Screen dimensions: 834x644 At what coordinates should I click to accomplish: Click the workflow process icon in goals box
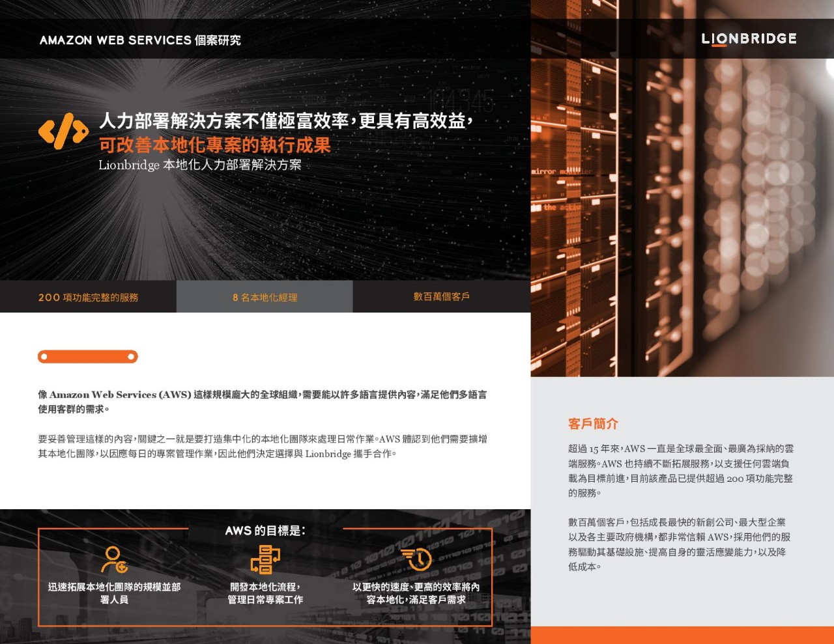265,560
